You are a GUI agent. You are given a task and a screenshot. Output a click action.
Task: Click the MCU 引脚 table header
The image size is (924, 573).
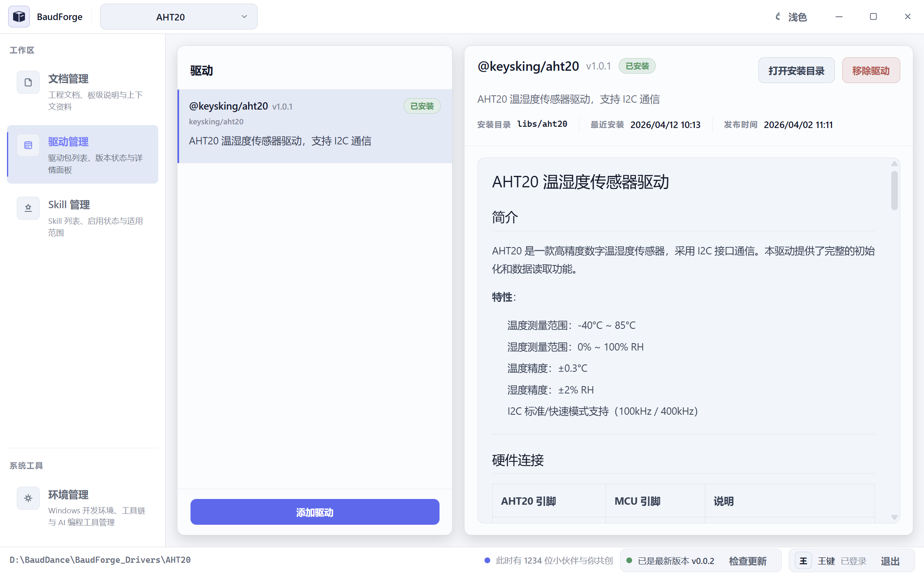click(637, 501)
